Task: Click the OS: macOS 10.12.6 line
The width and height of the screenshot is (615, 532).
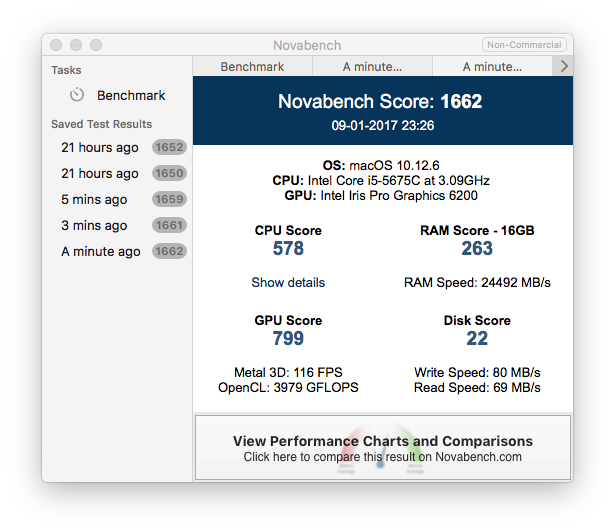Action: [381, 165]
